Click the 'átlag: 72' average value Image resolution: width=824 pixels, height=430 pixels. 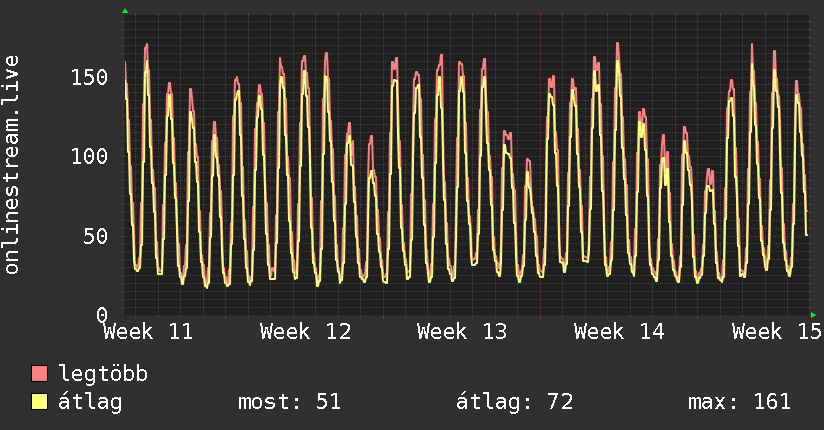click(x=514, y=402)
